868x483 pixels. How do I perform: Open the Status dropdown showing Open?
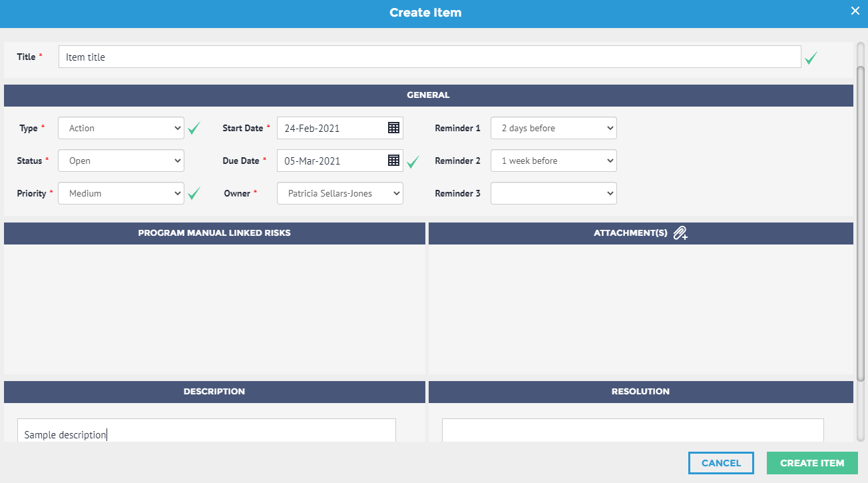coord(121,161)
